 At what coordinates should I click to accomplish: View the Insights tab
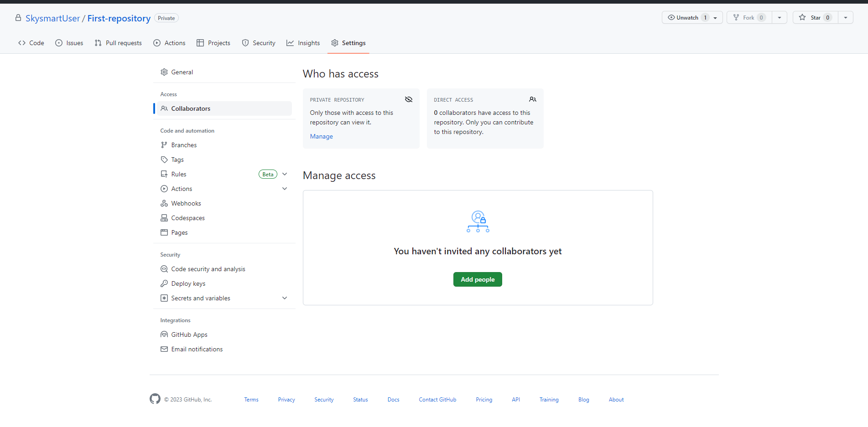click(x=303, y=43)
